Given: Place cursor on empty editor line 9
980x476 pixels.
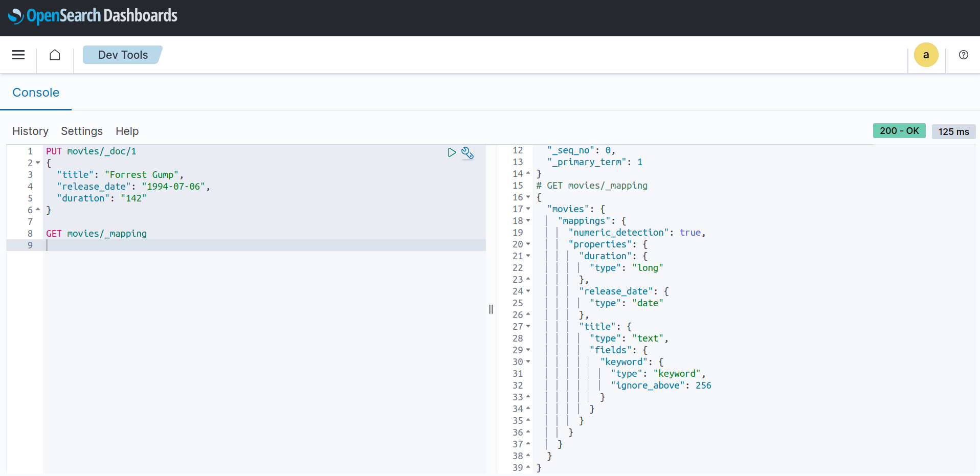Looking at the screenshot, I should (x=264, y=245).
